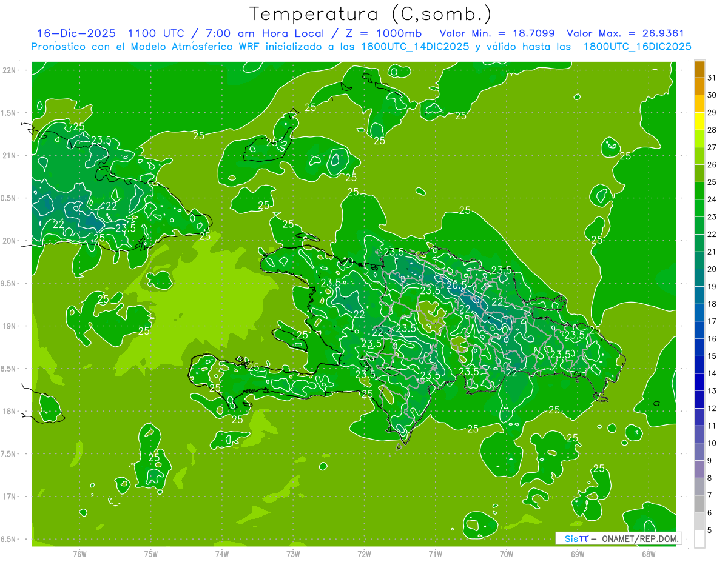Click the color scale label '11'
This screenshot has height=562, width=728.
(x=712, y=426)
